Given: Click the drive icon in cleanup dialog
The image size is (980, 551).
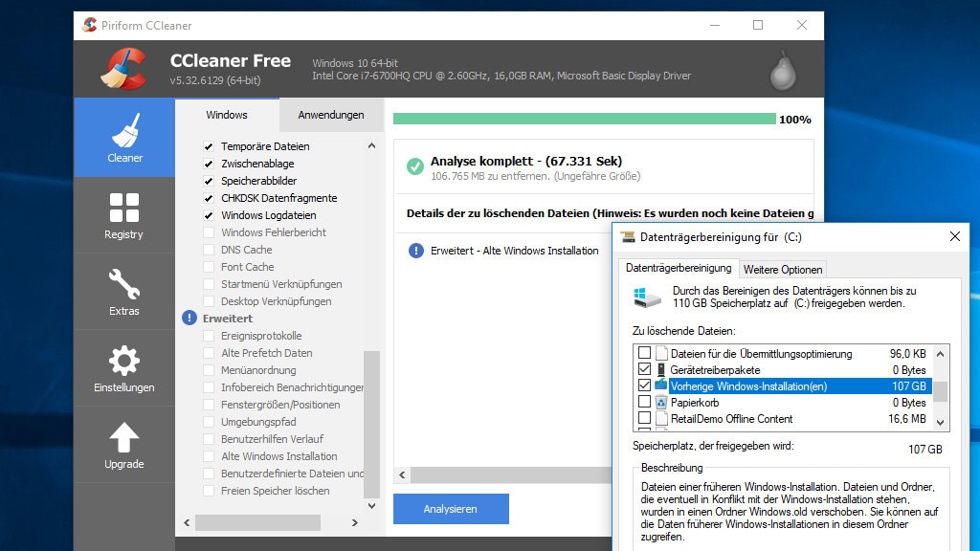Looking at the screenshot, I should (647, 298).
